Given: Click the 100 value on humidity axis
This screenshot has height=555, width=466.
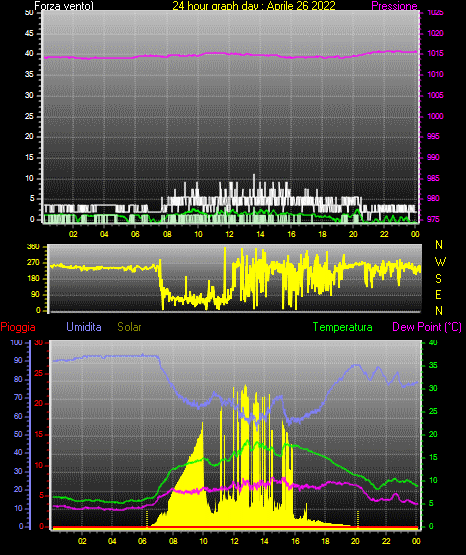Looking at the screenshot, I should [16, 342].
